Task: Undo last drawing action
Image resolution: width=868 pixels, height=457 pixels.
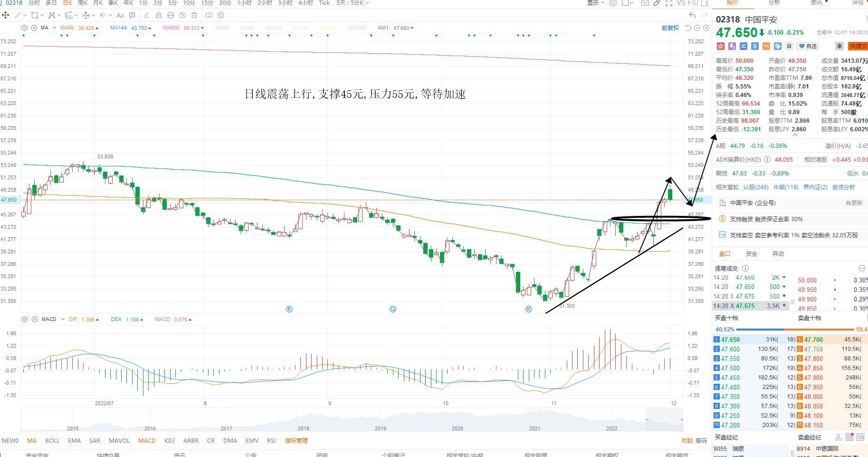Action: (692, 15)
